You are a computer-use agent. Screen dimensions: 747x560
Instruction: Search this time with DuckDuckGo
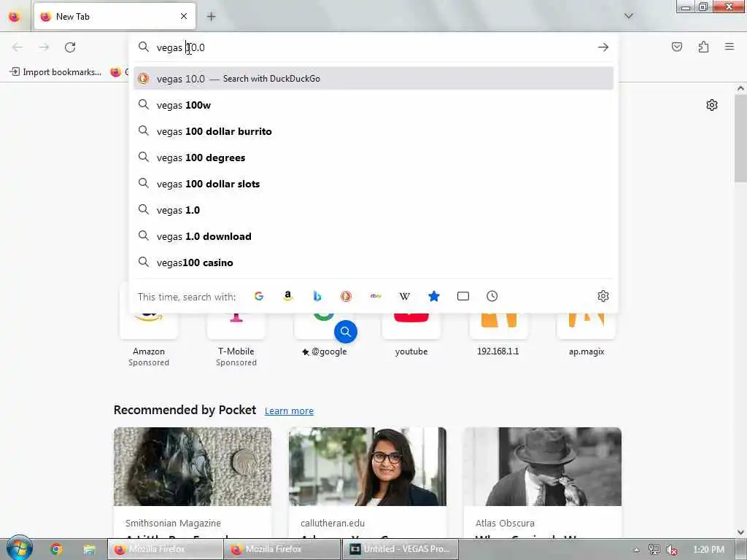pos(346,296)
